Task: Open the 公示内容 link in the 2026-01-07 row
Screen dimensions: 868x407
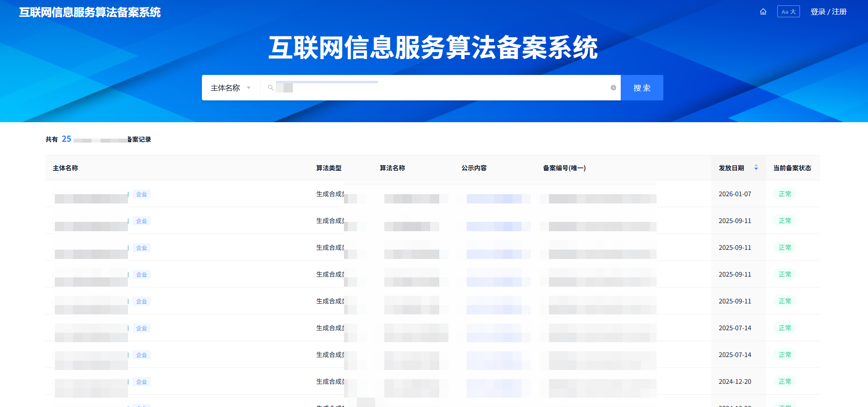Action: [498, 199]
